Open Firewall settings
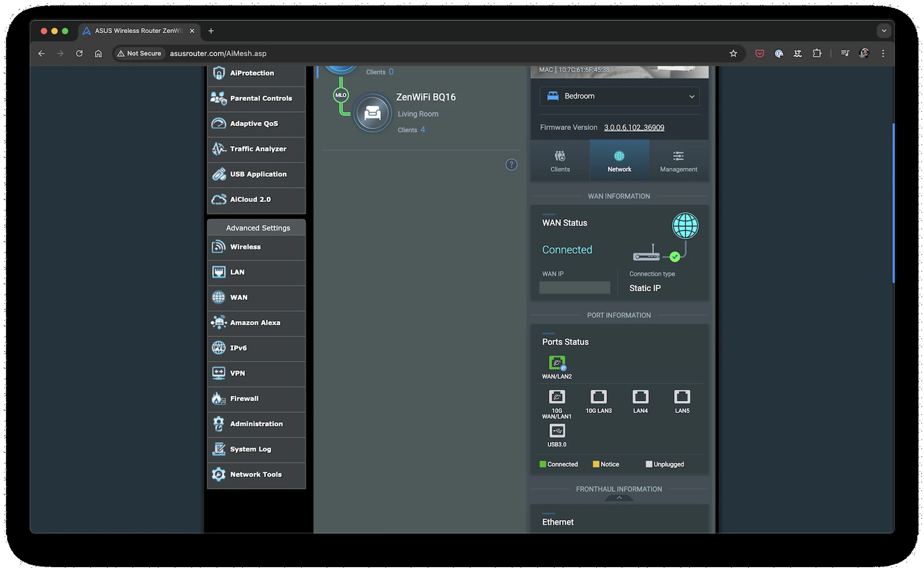 click(256, 399)
